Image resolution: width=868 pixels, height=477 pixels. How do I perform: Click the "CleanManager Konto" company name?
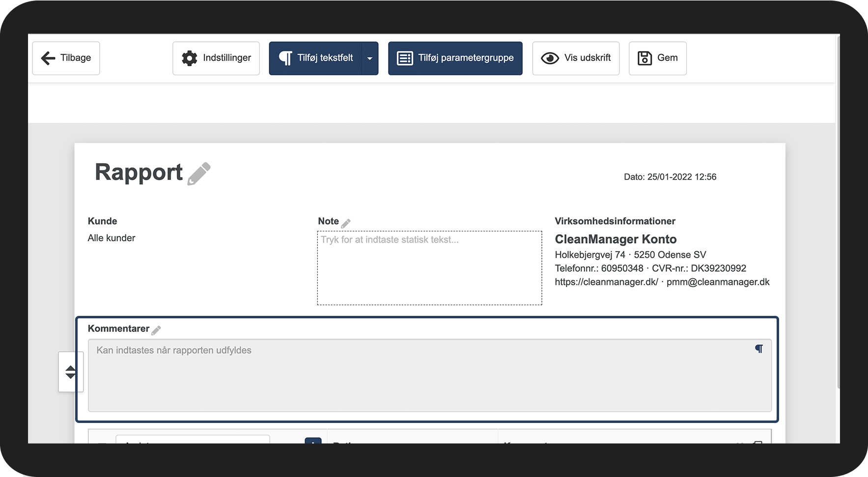pyautogui.click(x=616, y=239)
